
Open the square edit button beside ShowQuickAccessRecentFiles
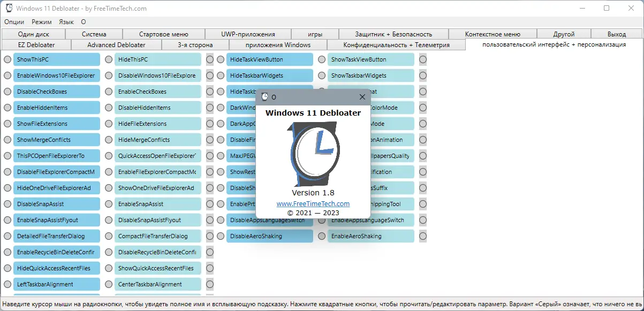pyautogui.click(x=209, y=268)
